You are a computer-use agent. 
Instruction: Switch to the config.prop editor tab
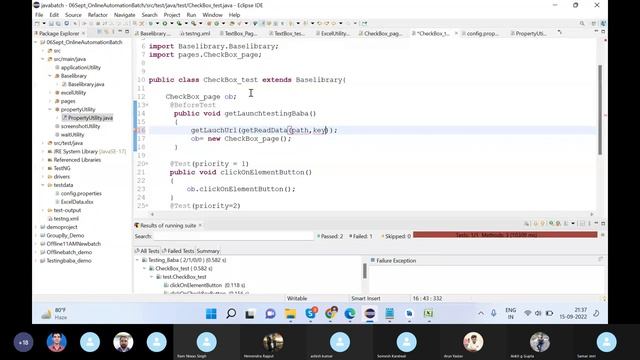[x=480, y=33]
